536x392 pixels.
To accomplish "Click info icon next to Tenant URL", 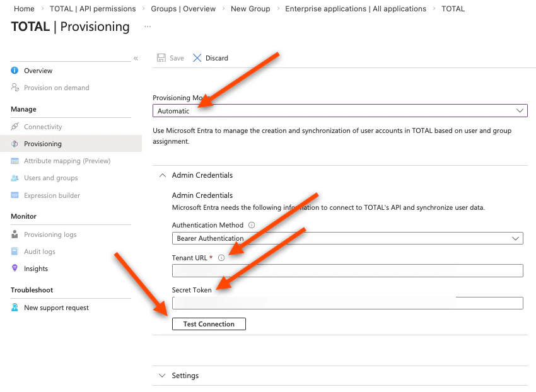I will pos(221,258).
